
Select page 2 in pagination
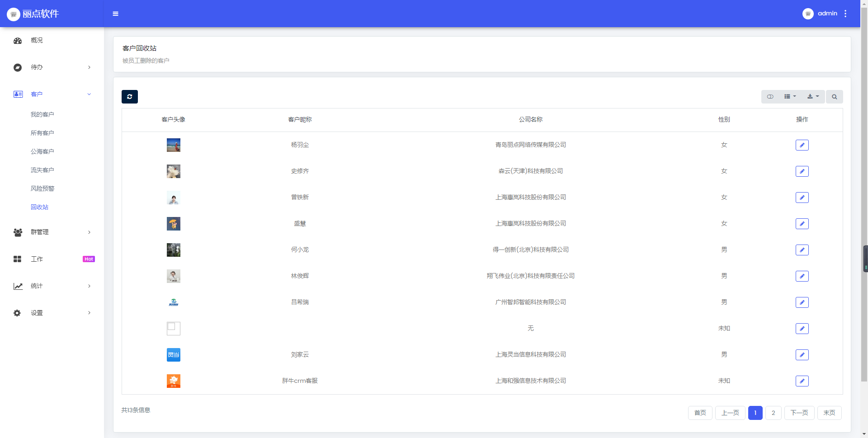[x=774, y=413]
